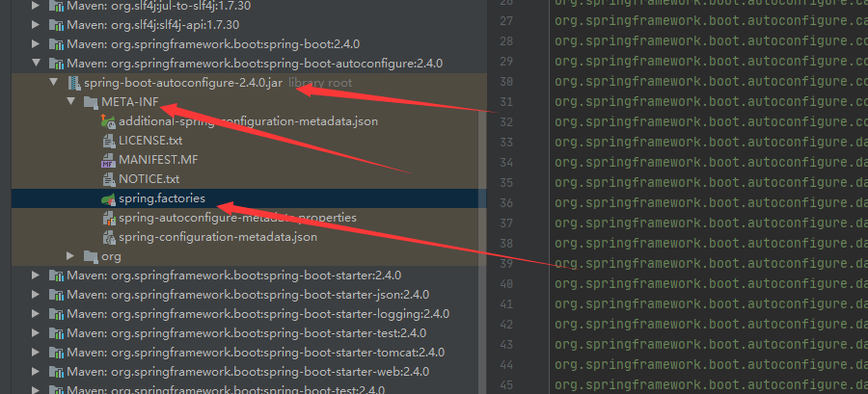Click the NOTICE.txt file icon
This screenshot has height=394, width=868.
(109, 179)
